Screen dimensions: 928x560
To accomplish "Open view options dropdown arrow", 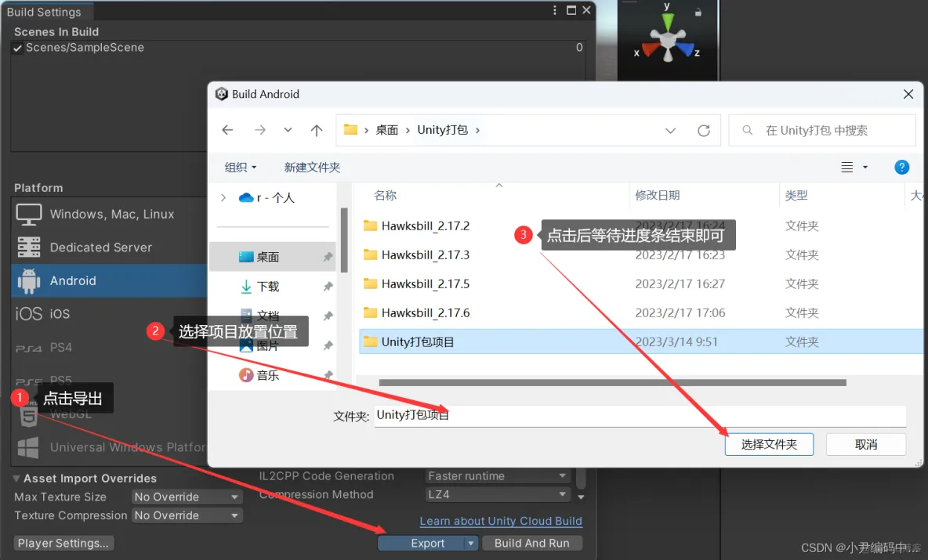I will (x=865, y=168).
